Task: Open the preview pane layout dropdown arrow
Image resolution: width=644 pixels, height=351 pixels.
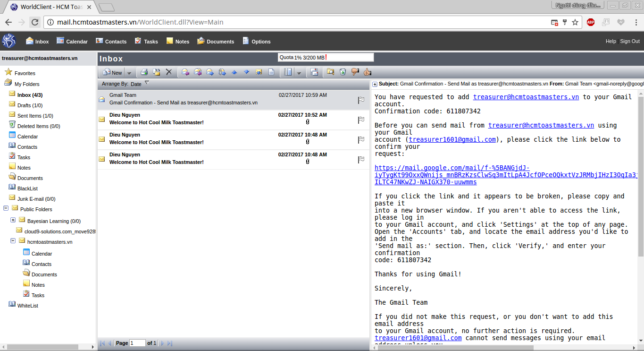Action: pyautogui.click(x=299, y=72)
